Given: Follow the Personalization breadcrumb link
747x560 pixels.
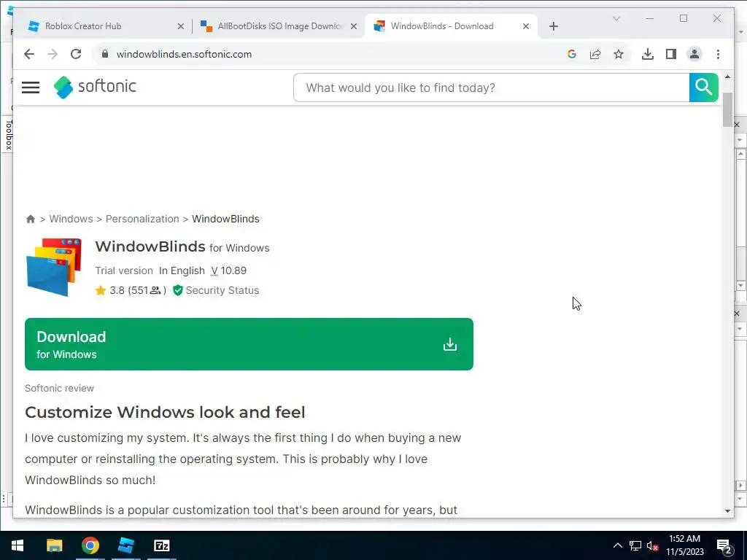Looking at the screenshot, I should (x=142, y=219).
